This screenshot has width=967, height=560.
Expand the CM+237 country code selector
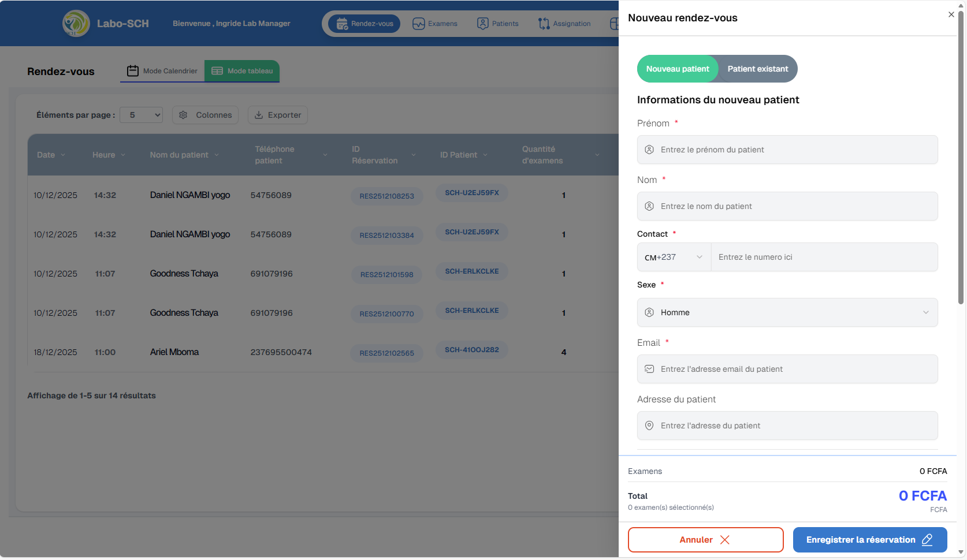[674, 257]
